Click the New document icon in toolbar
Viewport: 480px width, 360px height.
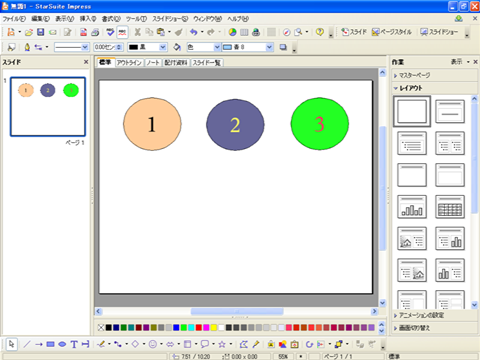[11, 32]
